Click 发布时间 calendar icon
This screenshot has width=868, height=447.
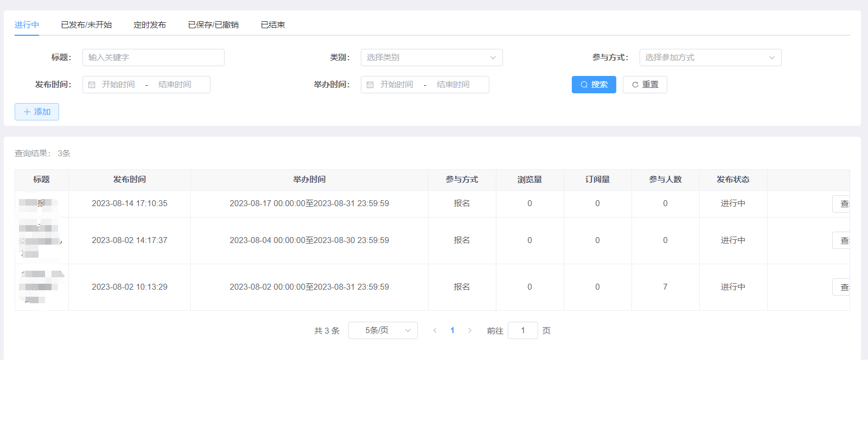coord(92,85)
